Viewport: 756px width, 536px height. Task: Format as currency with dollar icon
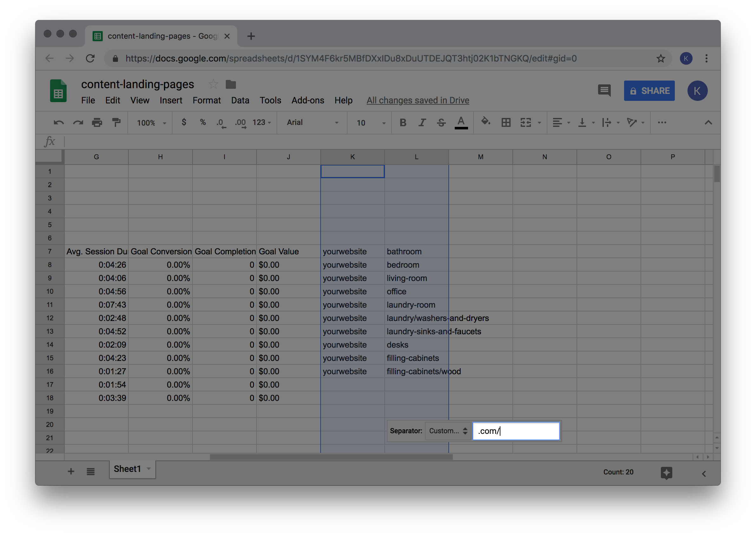click(184, 122)
